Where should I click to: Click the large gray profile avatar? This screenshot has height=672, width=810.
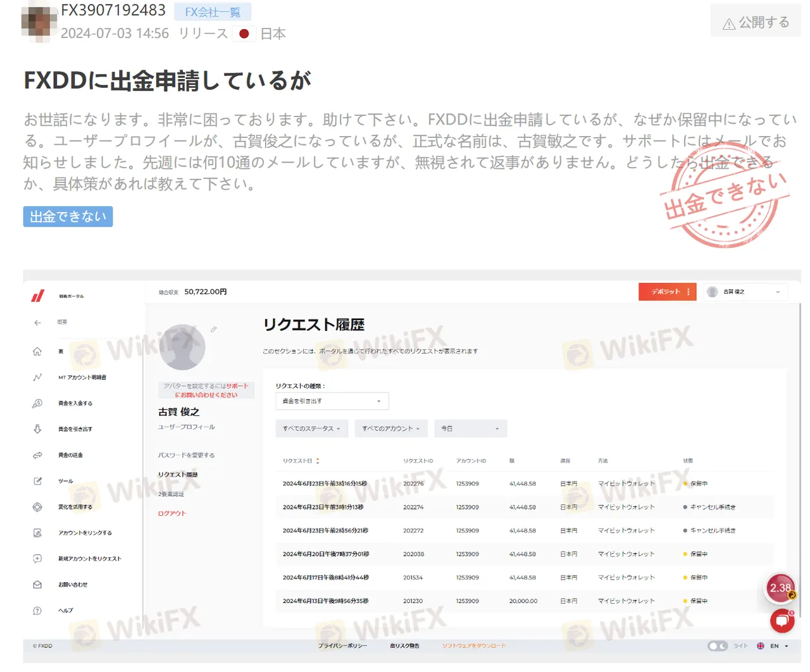[182, 347]
